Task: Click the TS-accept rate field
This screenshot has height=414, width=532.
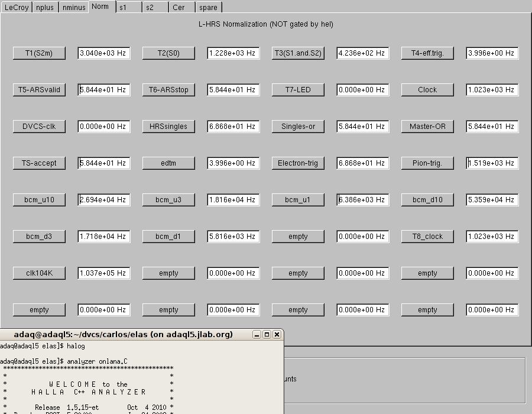Action: pyautogui.click(x=104, y=163)
